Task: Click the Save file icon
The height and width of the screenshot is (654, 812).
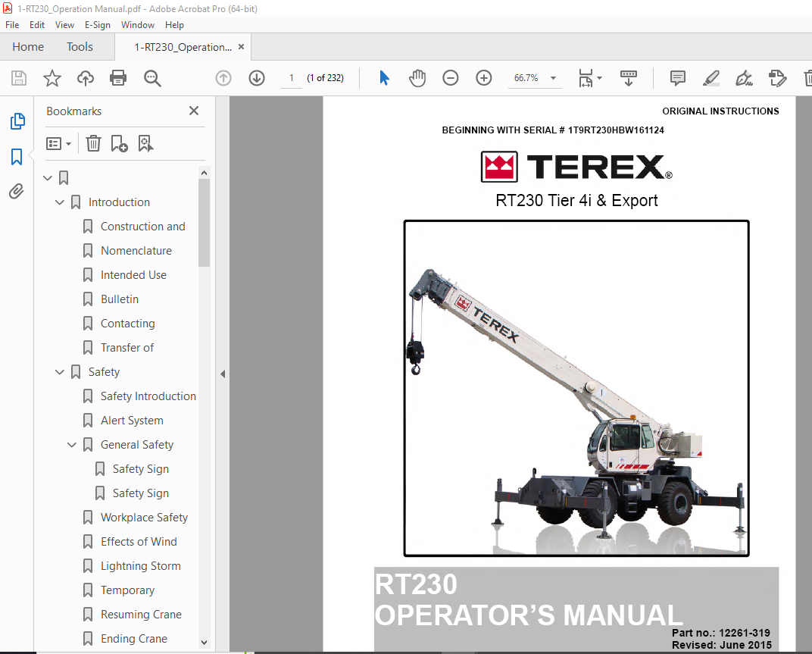Action: point(19,78)
